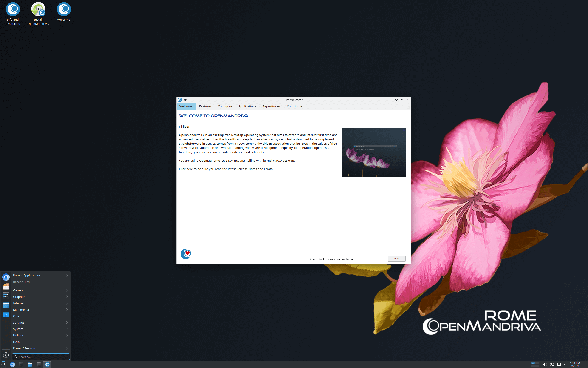
Task: Open Info and Resources desktop icon
Action: pyautogui.click(x=13, y=14)
